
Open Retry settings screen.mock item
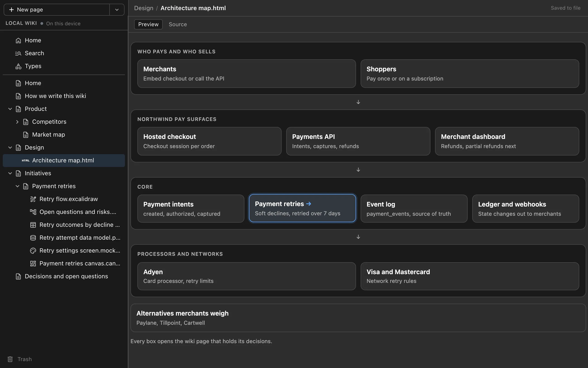[x=64, y=251]
